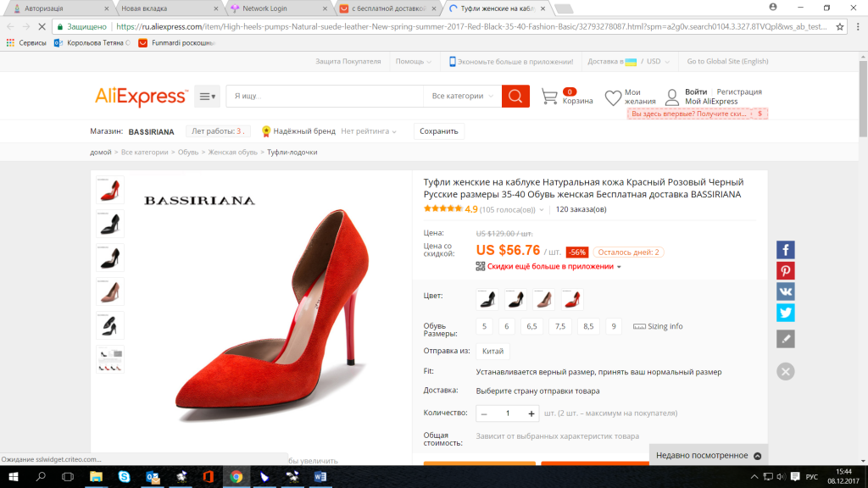Open the shopping cart Корзина icon
Image resolution: width=868 pixels, height=488 pixels.
click(x=550, y=97)
